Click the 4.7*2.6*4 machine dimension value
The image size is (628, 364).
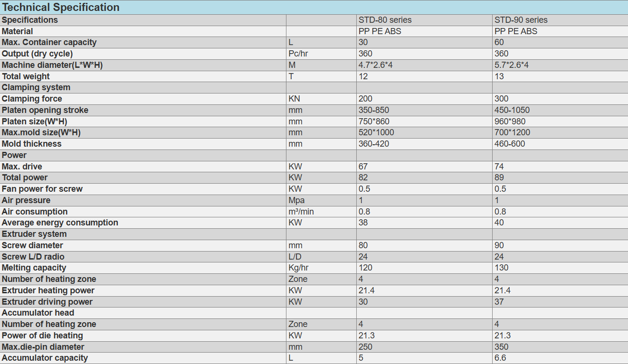coord(375,65)
